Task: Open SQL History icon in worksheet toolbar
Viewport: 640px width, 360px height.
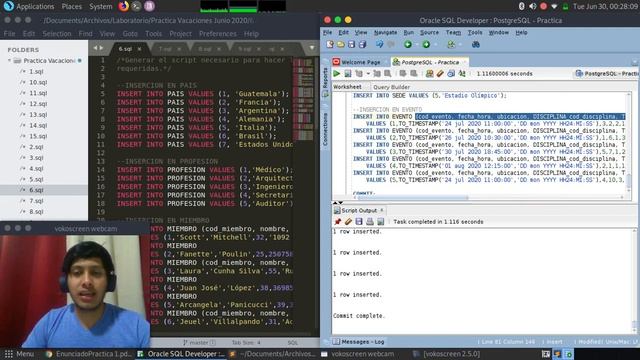Action: click(451, 74)
